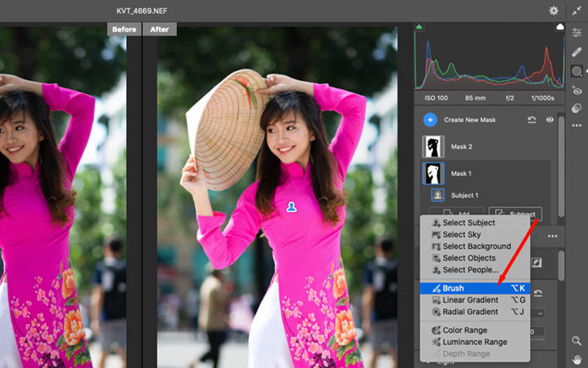
Task: Click the 1/1000s shutter speed readout
Action: click(542, 98)
